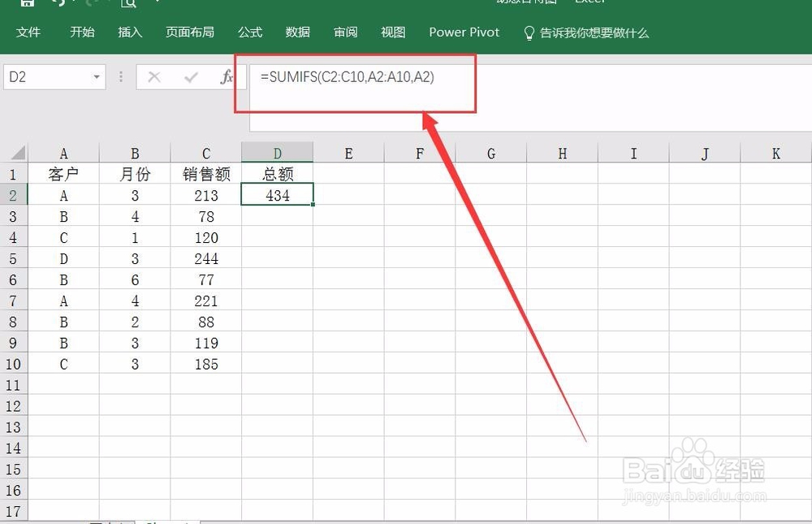The height and width of the screenshot is (524, 812).
Task: Click the Enter checkmark icon in formula bar
Action: (x=191, y=76)
